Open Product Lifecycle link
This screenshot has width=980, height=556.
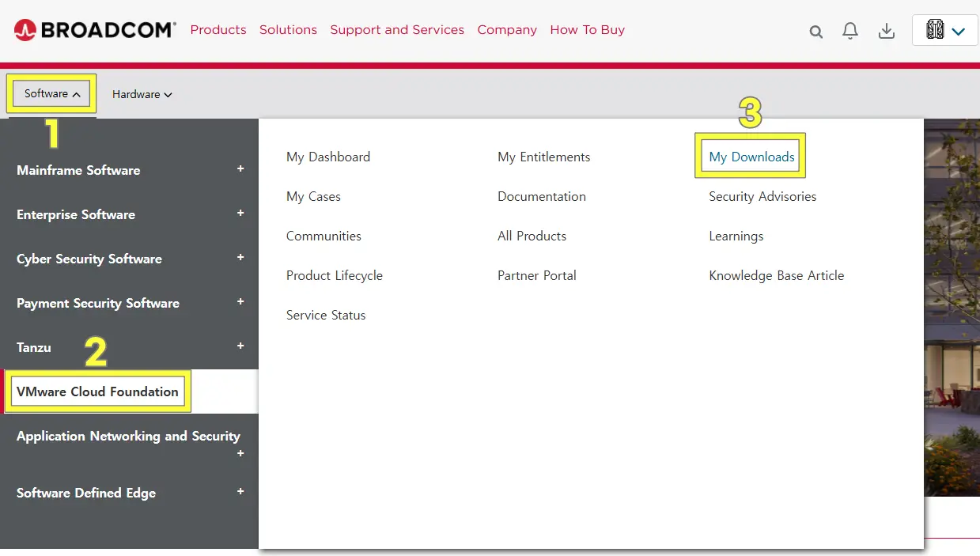(x=335, y=275)
